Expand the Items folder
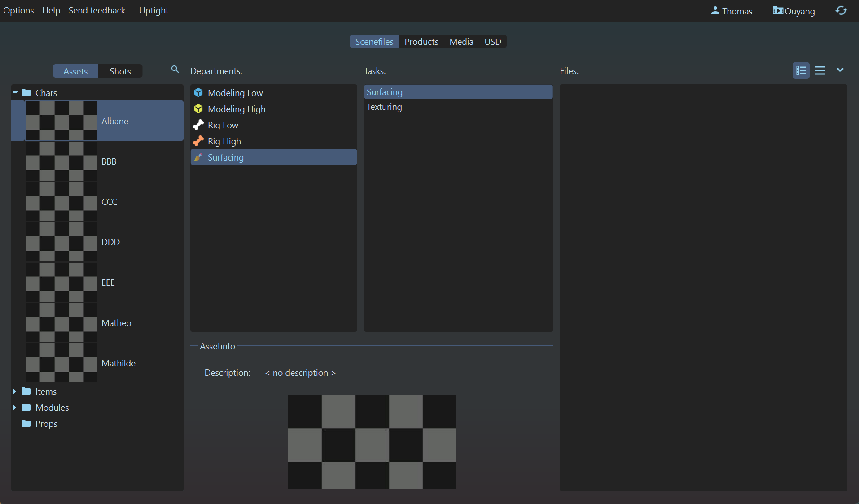859x504 pixels. [15, 391]
